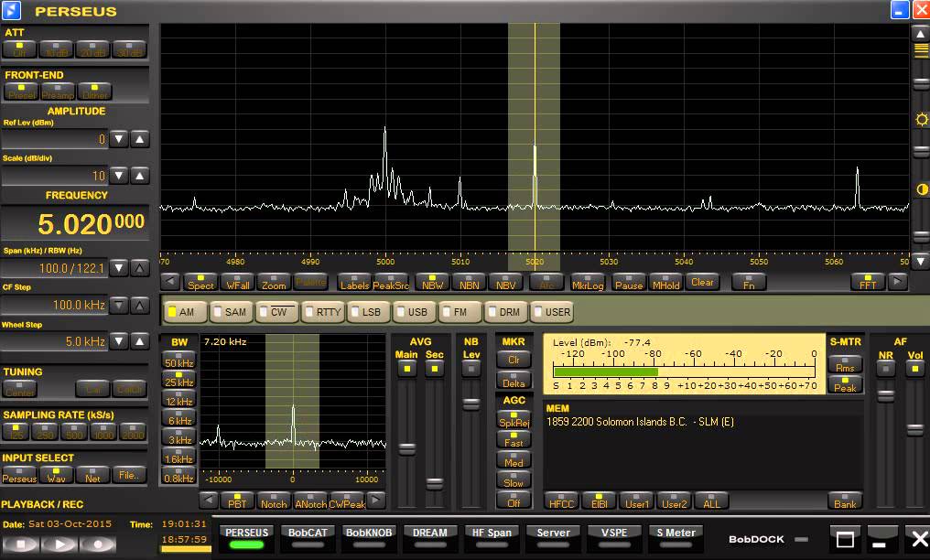Select the HFCC memory list

pyautogui.click(x=561, y=501)
